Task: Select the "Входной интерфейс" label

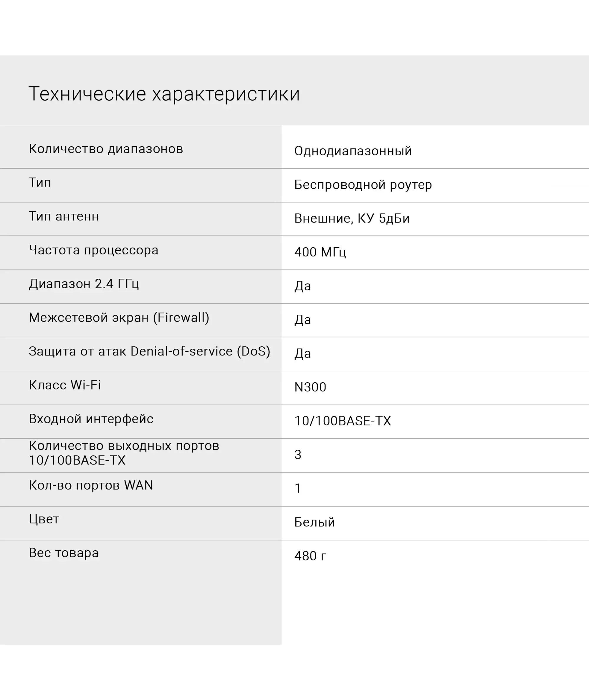Action: pos(91,419)
